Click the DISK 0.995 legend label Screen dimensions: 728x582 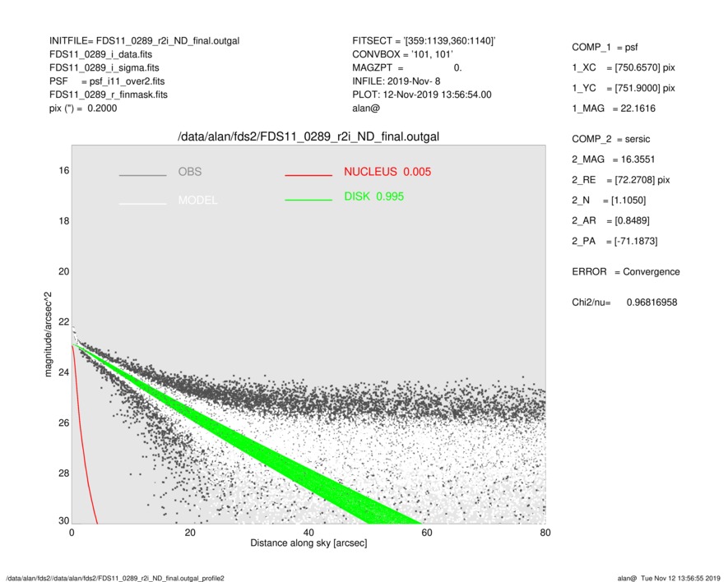pyautogui.click(x=373, y=196)
